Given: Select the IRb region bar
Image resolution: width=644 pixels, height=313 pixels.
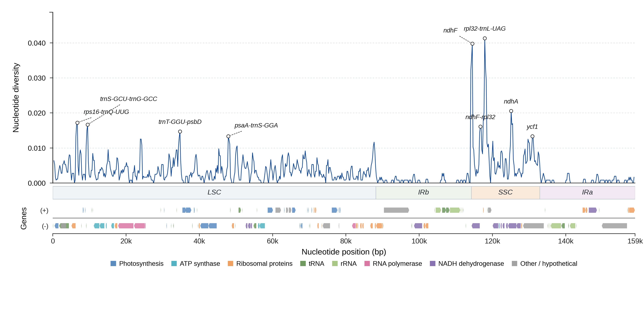Looking at the screenshot, I should click(x=423, y=193).
